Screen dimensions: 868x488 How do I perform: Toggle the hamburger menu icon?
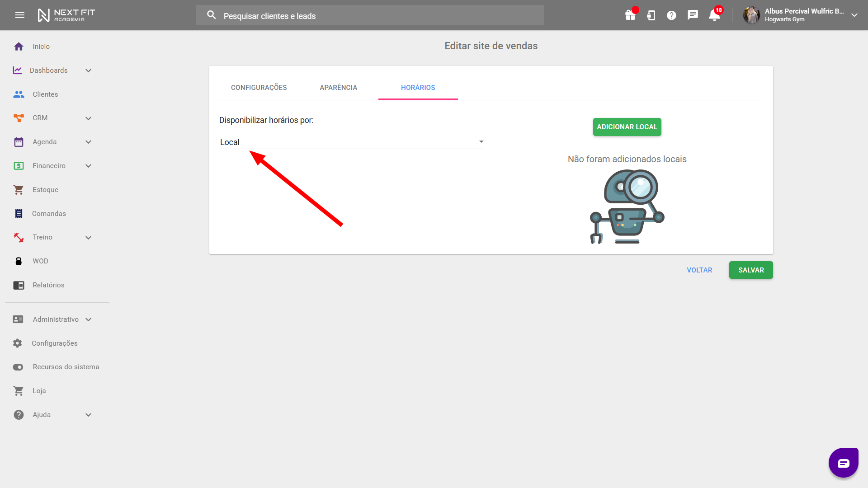pos(20,15)
